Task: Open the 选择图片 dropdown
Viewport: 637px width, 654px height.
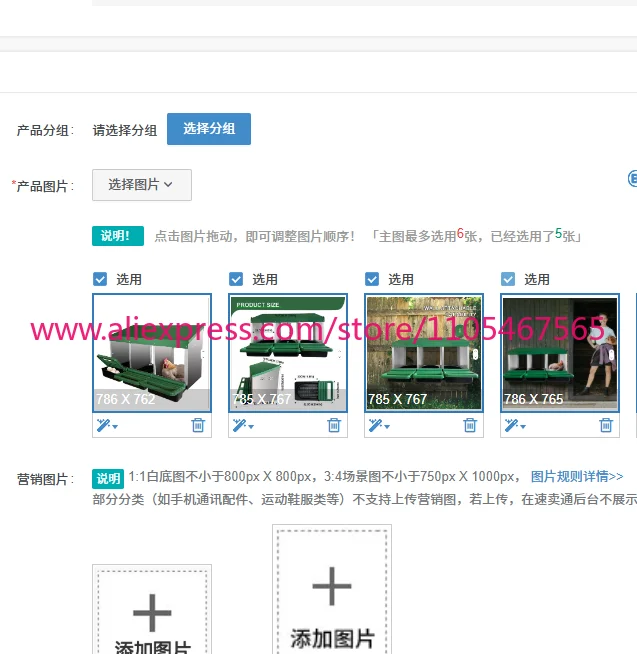Action: [x=142, y=185]
